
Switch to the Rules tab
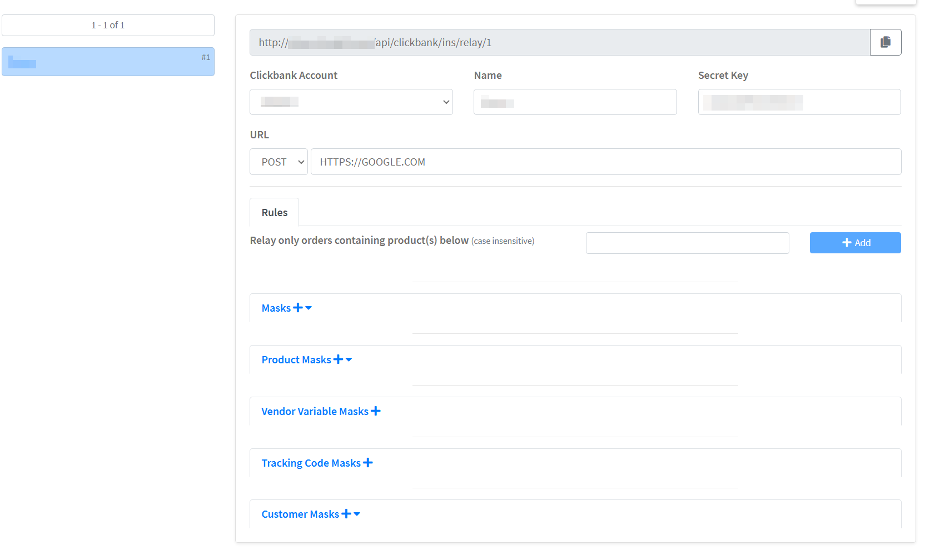[275, 213]
